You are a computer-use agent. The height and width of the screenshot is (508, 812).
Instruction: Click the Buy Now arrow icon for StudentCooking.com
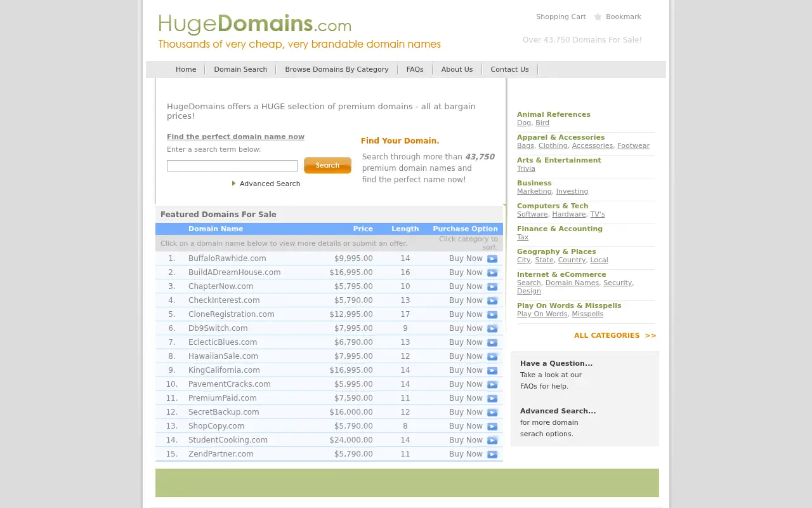click(x=492, y=440)
